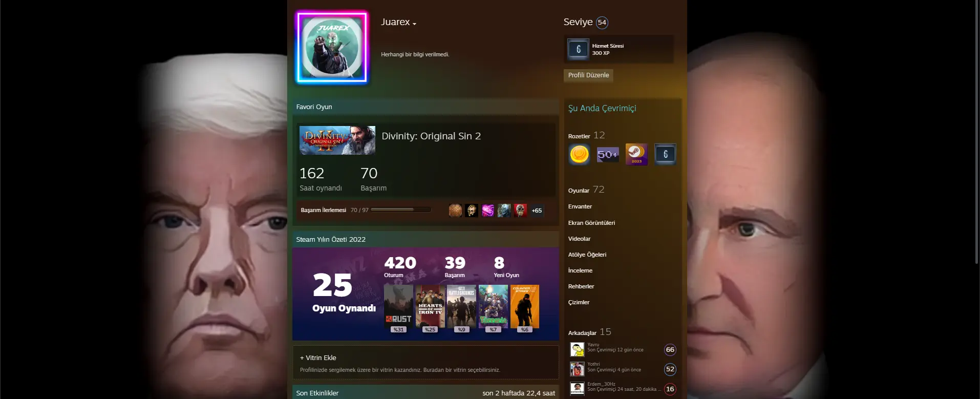The image size is (980, 399).
Task: Open the İnceleme link
Action: 581,271
